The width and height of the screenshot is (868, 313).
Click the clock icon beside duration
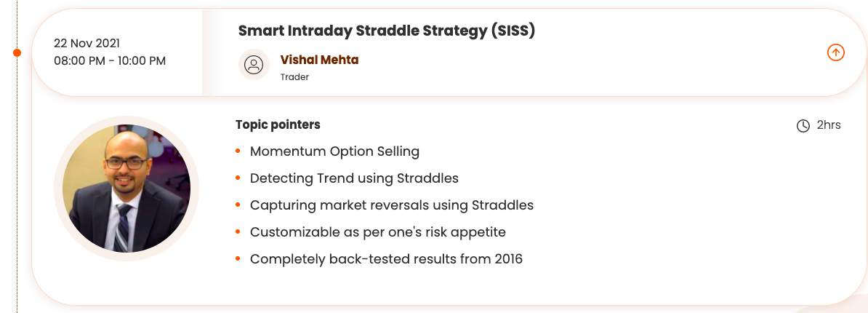tap(803, 126)
